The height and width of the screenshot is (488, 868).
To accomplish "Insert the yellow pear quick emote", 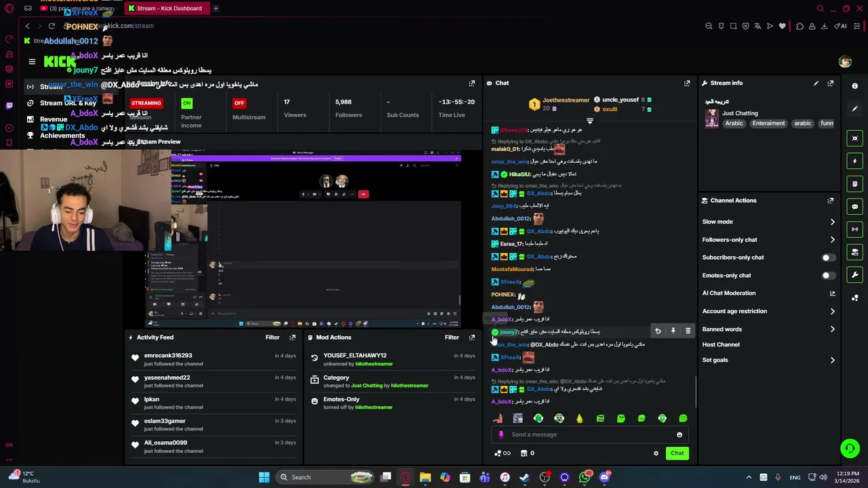I will tap(580, 419).
